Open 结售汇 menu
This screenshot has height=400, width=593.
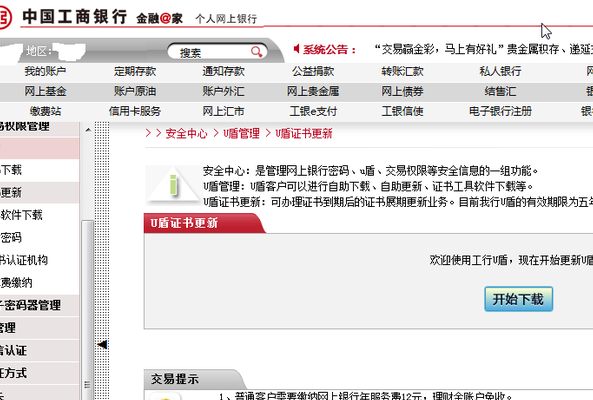[x=500, y=91]
